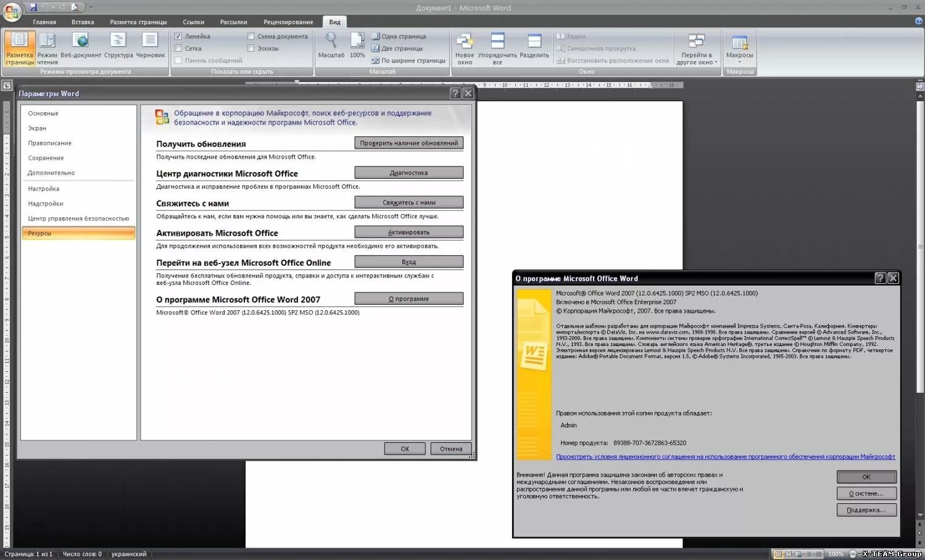Select Дополнительно in options sidebar
Image resolution: width=925 pixels, height=560 pixels.
[78, 173]
